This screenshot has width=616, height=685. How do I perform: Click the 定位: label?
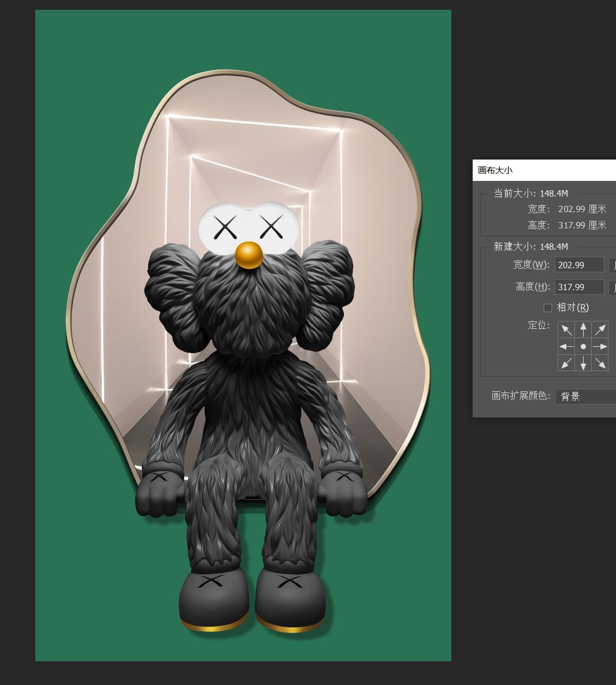(x=539, y=325)
